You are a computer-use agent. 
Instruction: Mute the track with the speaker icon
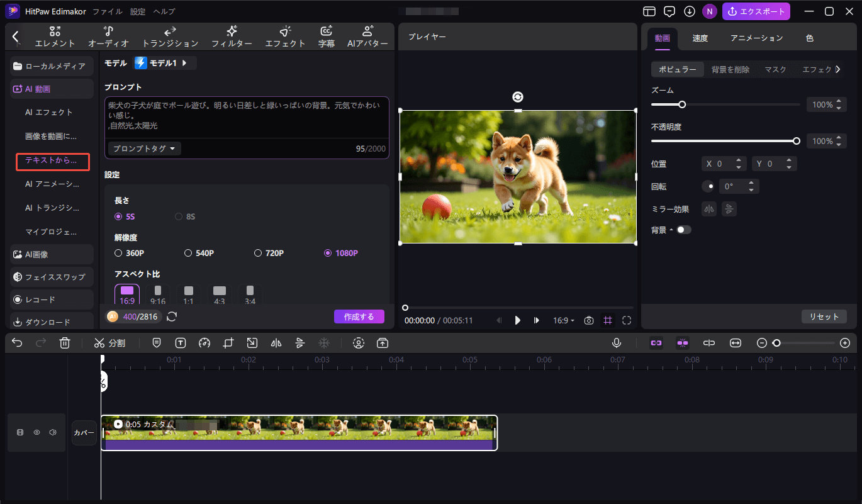[53, 432]
